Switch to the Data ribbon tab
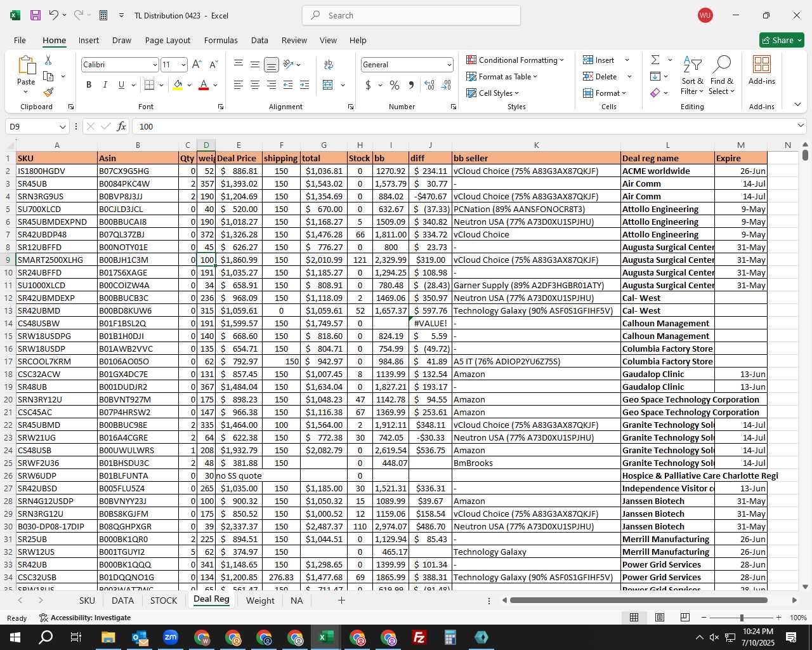The width and height of the screenshot is (812, 650). [x=259, y=40]
